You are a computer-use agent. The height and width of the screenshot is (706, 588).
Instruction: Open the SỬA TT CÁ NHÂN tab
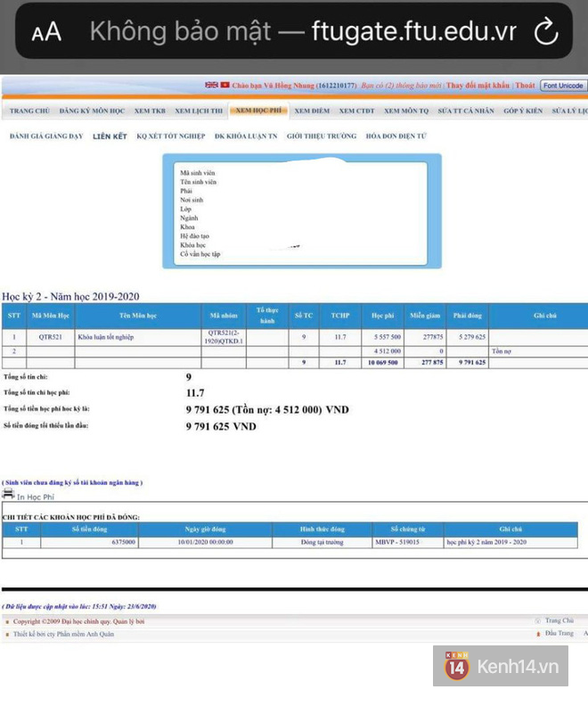click(466, 111)
